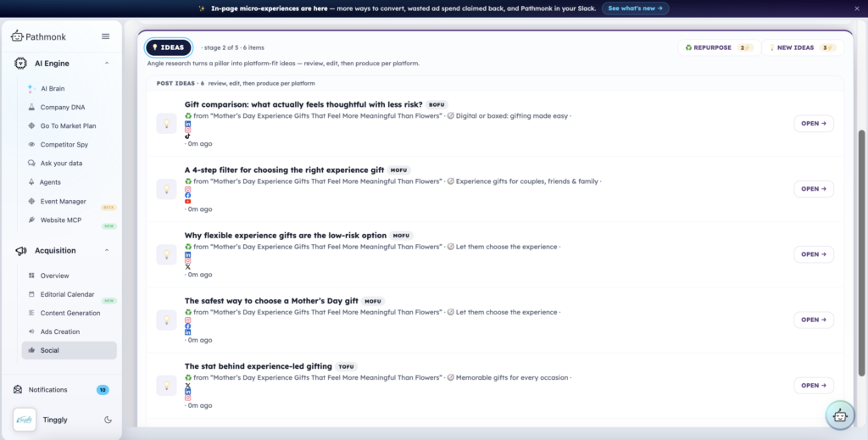Image resolution: width=868 pixels, height=440 pixels.
Task: Open the 4-step filter idea
Action: click(814, 189)
